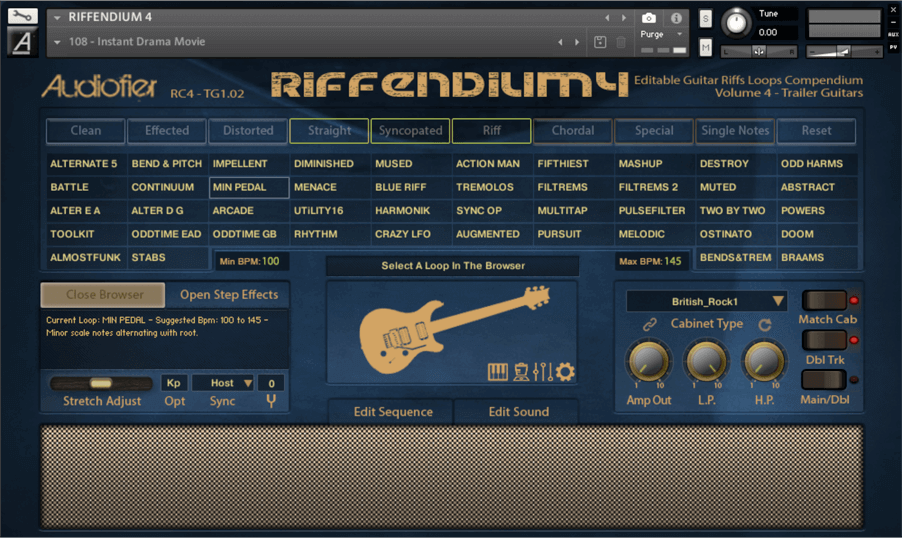The height and width of the screenshot is (538, 902).
Task: Toggle the Match Cab switch
Action: tap(823, 301)
